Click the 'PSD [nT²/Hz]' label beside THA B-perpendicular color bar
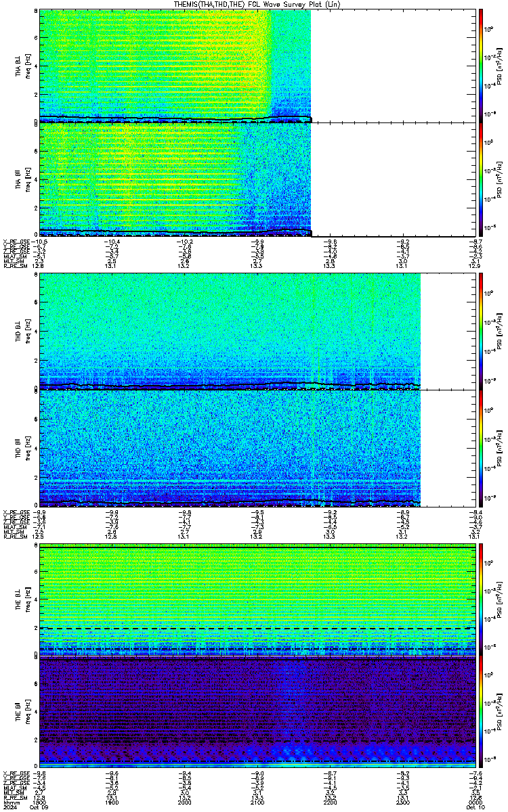The image size is (508, 812). pos(499,66)
